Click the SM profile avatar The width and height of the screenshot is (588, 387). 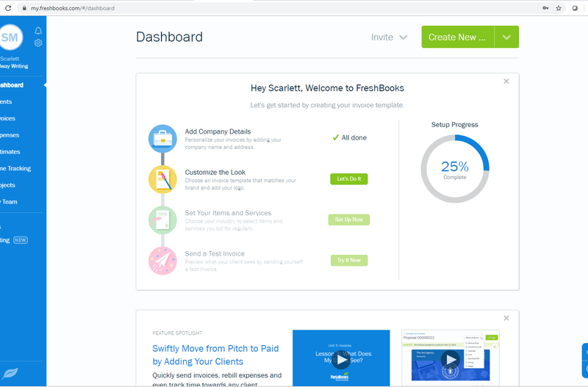point(10,37)
